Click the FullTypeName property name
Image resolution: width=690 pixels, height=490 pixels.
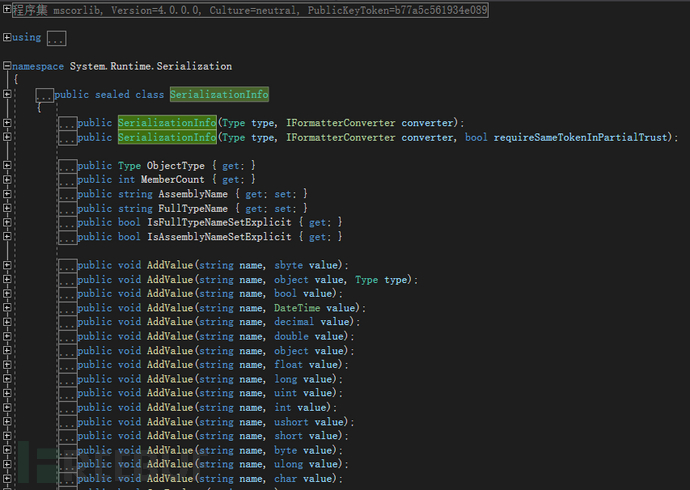[193, 208]
